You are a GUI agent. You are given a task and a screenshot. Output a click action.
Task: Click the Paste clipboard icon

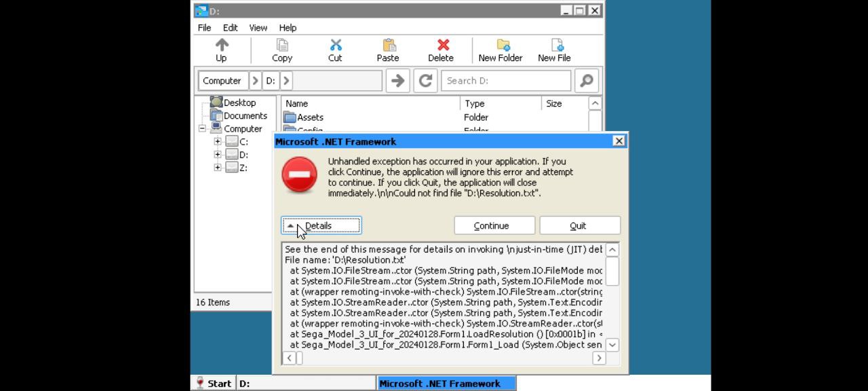(x=389, y=45)
